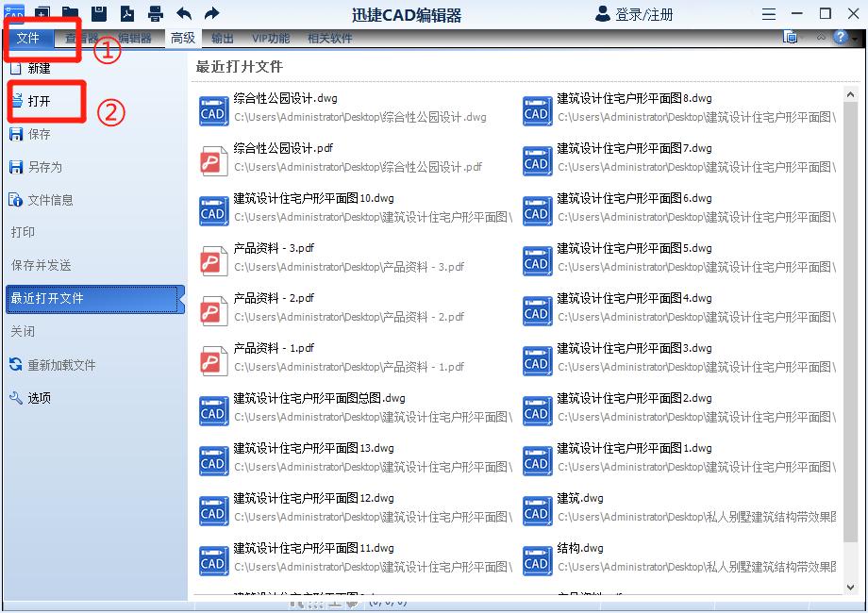Click the Save icon in quick access toolbar
The width and height of the screenshot is (868, 613).
[x=99, y=12]
